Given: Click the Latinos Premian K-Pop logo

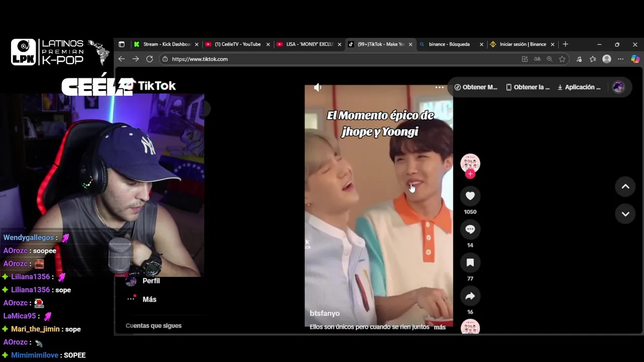Looking at the screenshot, I should click(x=60, y=52).
